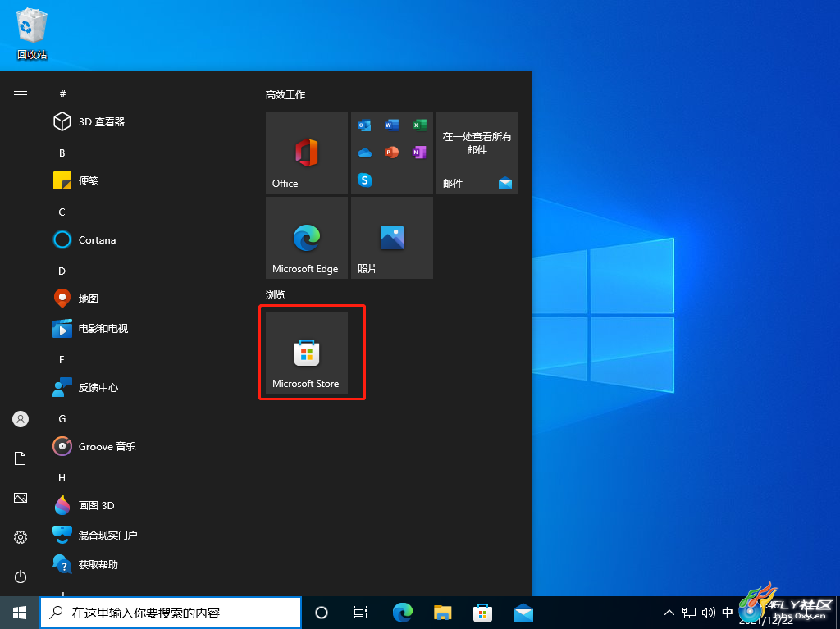Viewport: 840px width, 629px height.
Task: Open the 邮件 mail tile
Action: (477, 153)
